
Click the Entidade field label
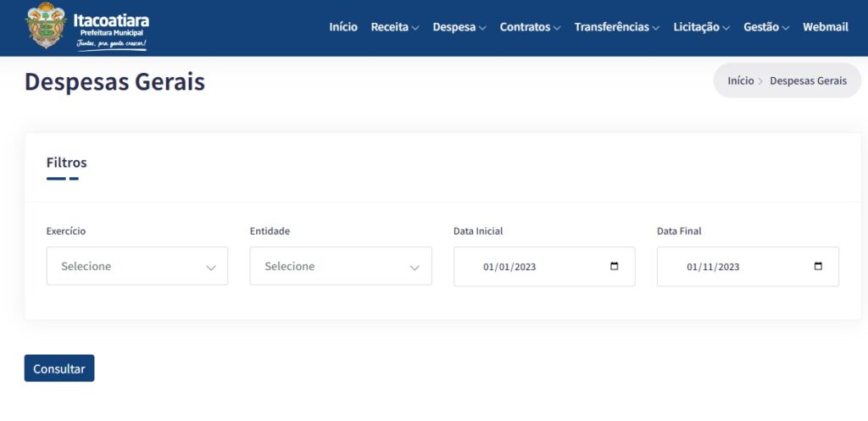270,231
